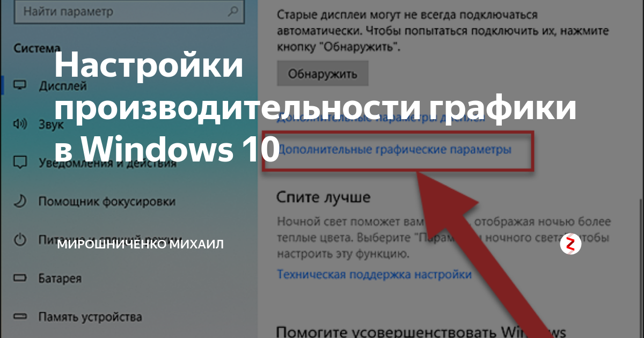Open Дополнительные графические параметры link

394,150
